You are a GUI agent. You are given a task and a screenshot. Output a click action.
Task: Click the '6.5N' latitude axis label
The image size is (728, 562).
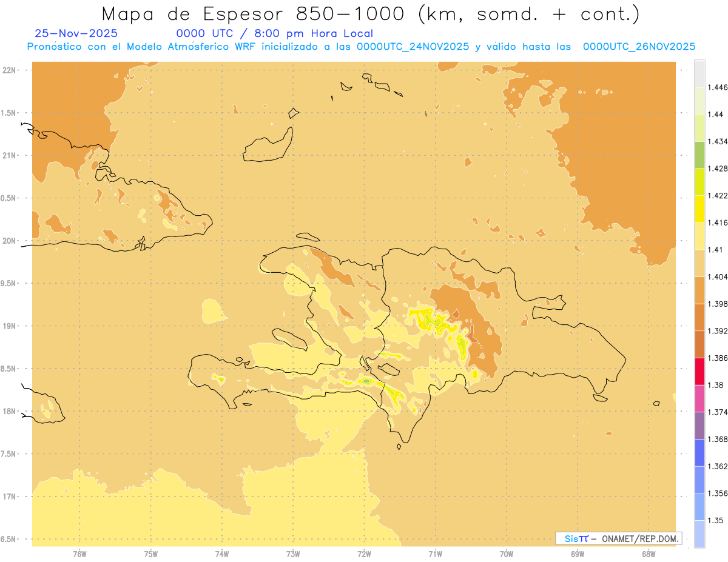tap(8, 539)
